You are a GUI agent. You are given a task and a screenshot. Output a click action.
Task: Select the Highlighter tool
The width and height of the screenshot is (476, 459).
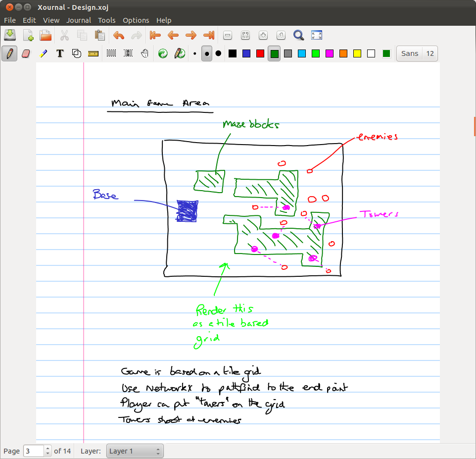point(44,53)
